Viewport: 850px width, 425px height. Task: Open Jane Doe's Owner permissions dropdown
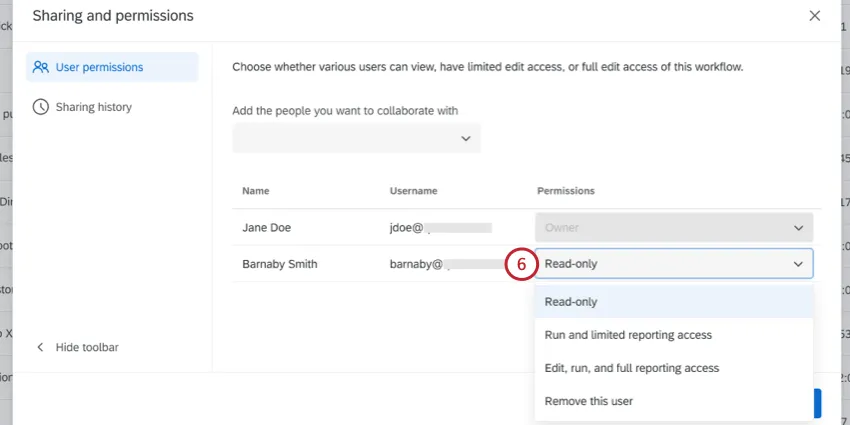tap(674, 227)
